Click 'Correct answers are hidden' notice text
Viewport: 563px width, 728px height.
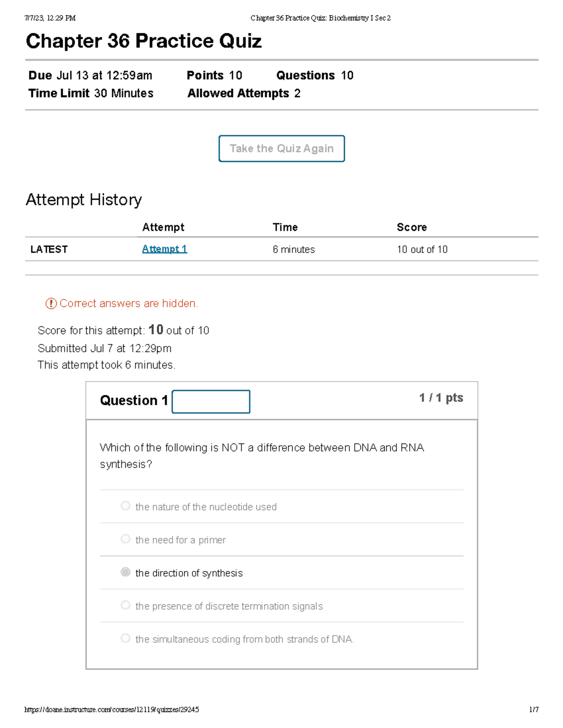tap(129, 303)
